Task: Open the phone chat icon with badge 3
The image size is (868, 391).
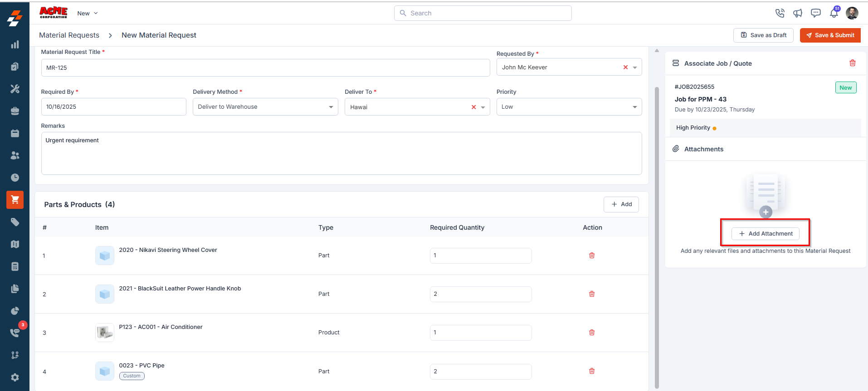Action: 15,333
